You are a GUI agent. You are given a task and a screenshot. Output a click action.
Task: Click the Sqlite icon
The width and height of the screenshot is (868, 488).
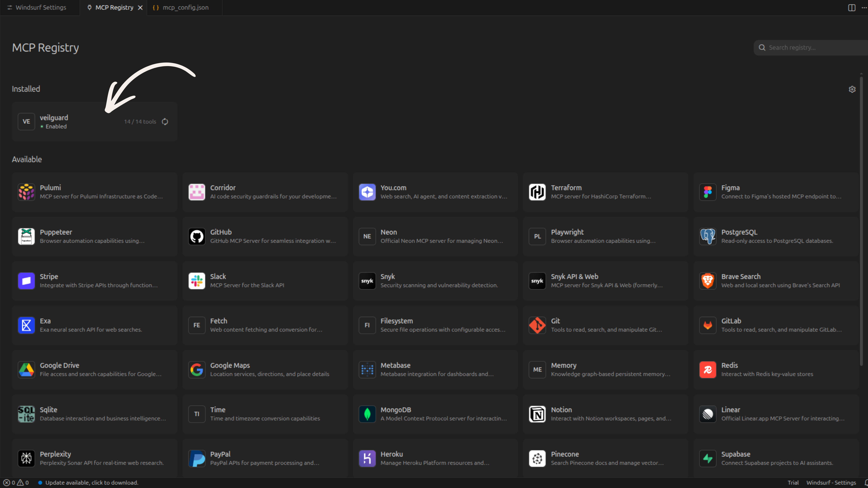pyautogui.click(x=26, y=414)
